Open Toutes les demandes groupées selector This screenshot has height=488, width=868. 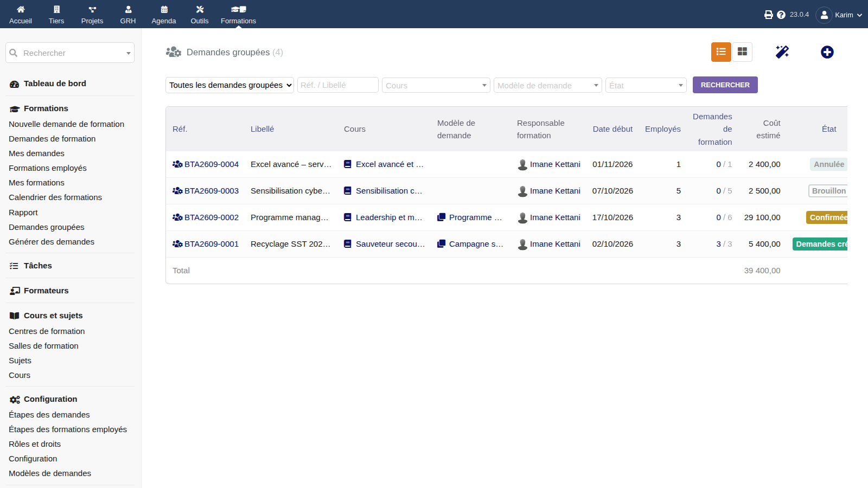coord(229,85)
